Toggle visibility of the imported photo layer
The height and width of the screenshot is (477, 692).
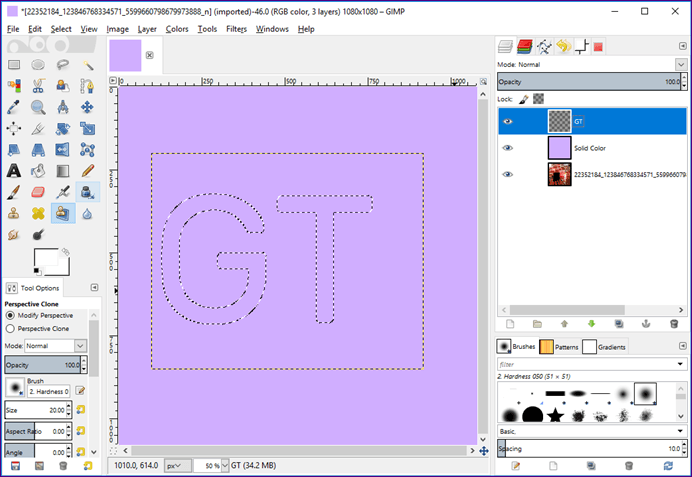click(x=508, y=174)
